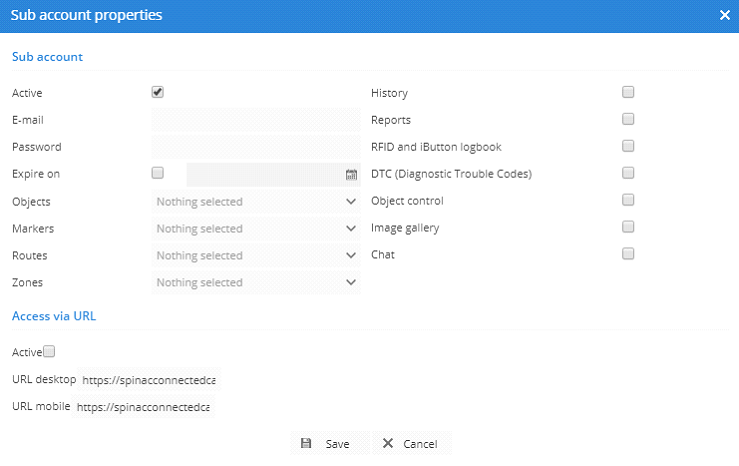
Task: Expand the Markers dropdown list
Action: (x=256, y=229)
